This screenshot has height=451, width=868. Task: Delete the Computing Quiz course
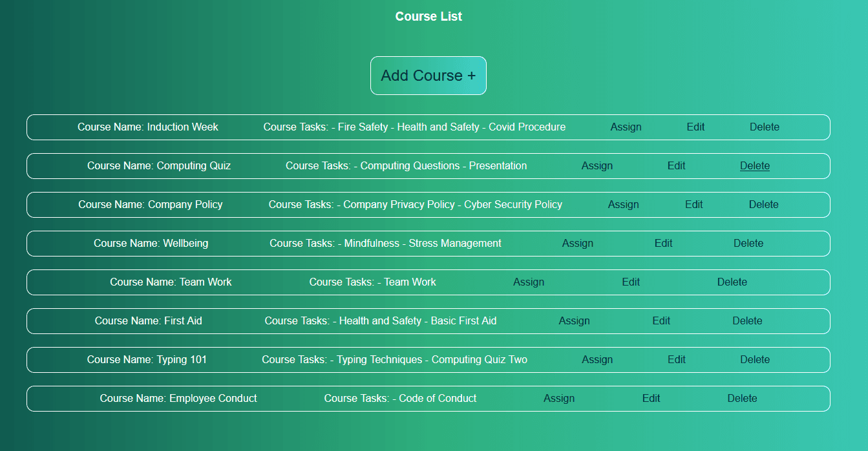point(754,166)
